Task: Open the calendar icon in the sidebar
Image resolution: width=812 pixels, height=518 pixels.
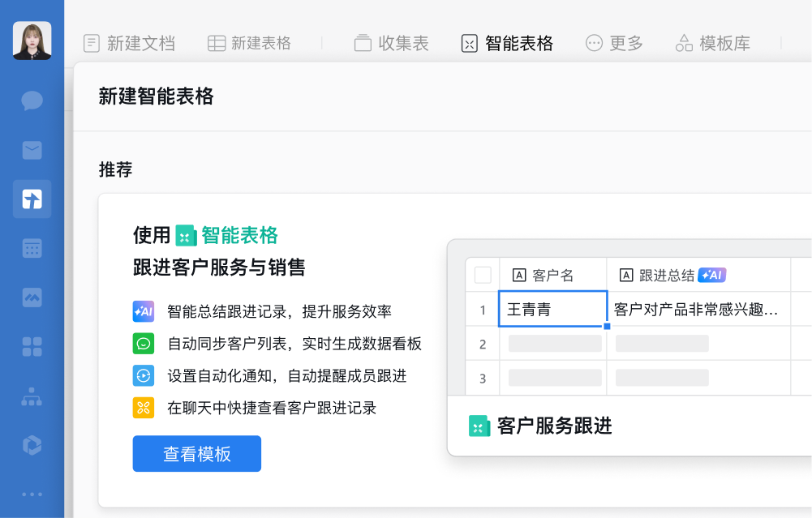Action: pyautogui.click(x=32, y=248)
